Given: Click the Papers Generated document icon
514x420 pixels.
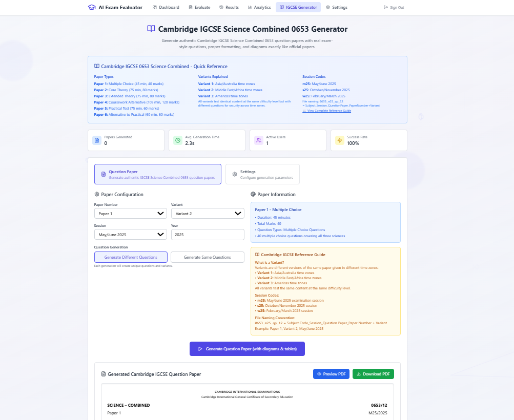Looking at the screenshot, I should point(96,140).
